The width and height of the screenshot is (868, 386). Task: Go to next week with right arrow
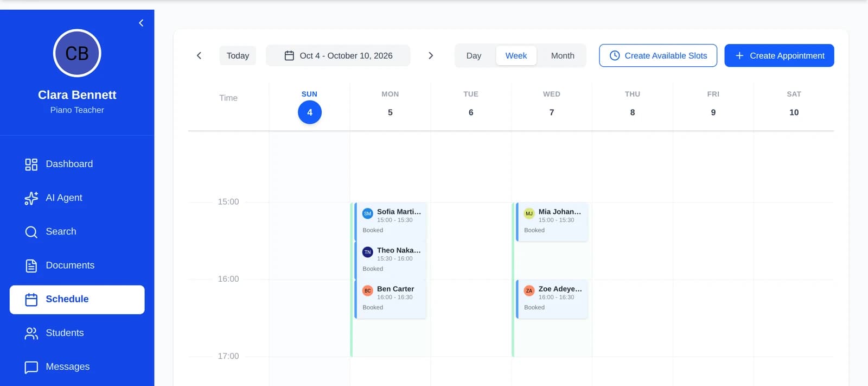[431, 55]
